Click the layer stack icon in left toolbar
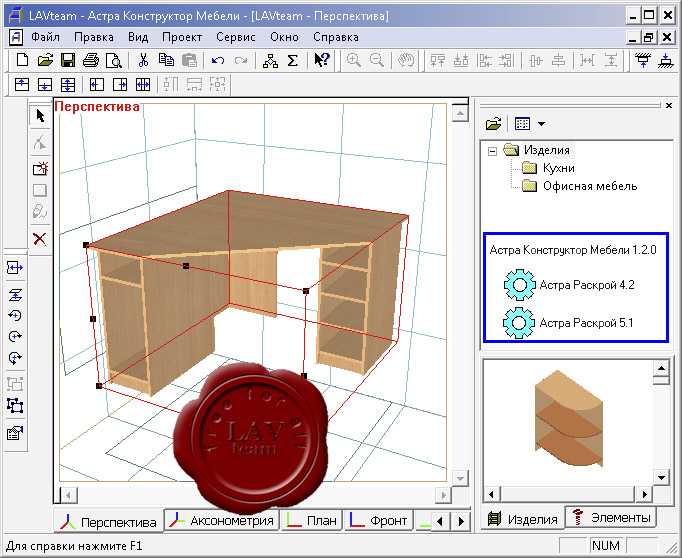 (15, 295)
